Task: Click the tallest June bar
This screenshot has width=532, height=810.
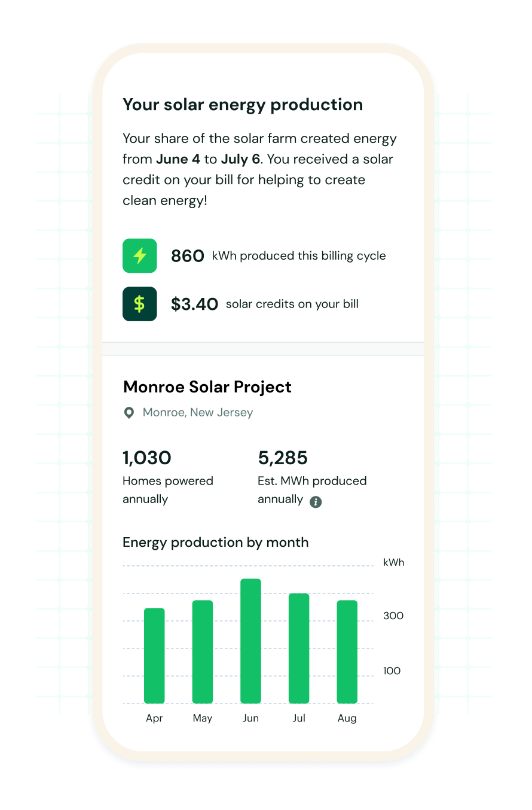Action: (x=250, y=641)
